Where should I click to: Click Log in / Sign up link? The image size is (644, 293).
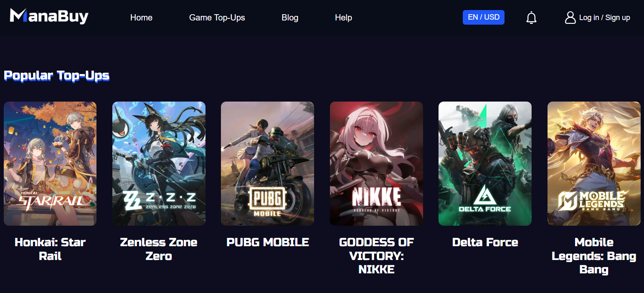point(604,18)
